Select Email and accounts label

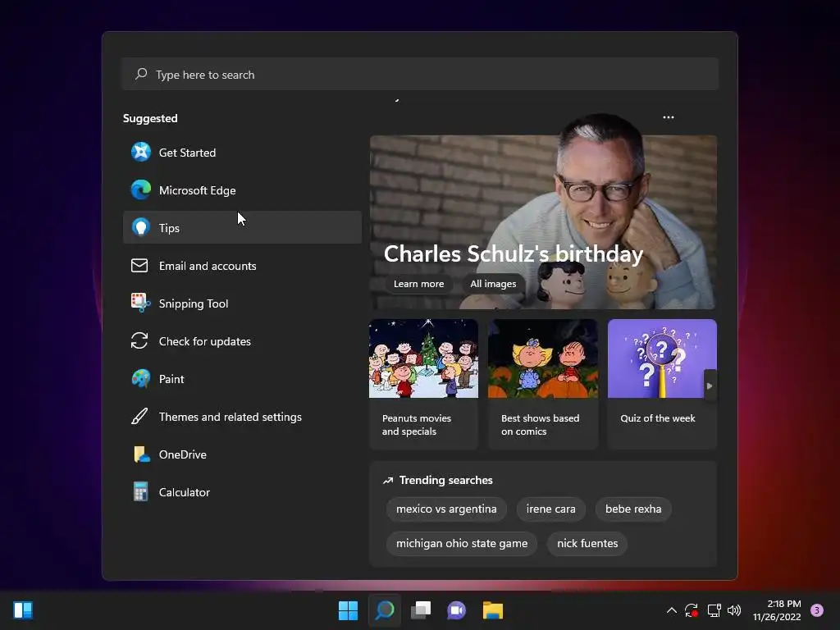click(x=208, y=266)
